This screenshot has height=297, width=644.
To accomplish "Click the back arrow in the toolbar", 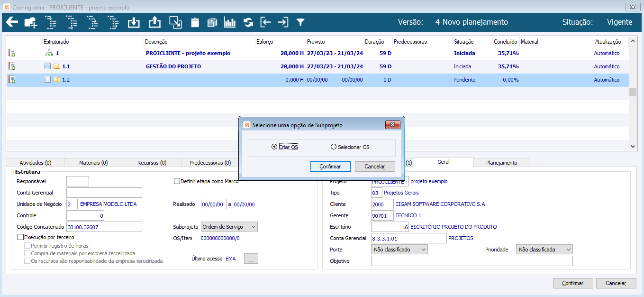I will point(12,22).
